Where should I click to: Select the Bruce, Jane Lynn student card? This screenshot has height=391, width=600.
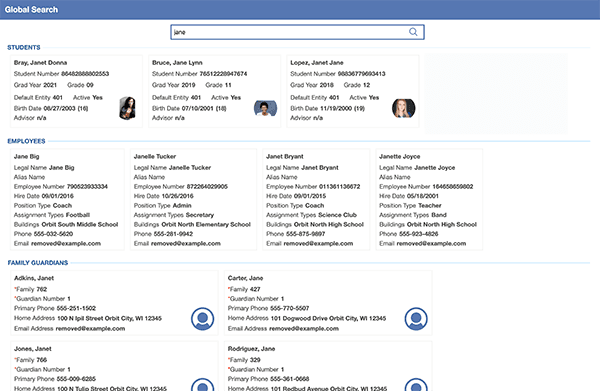point(214,91)
